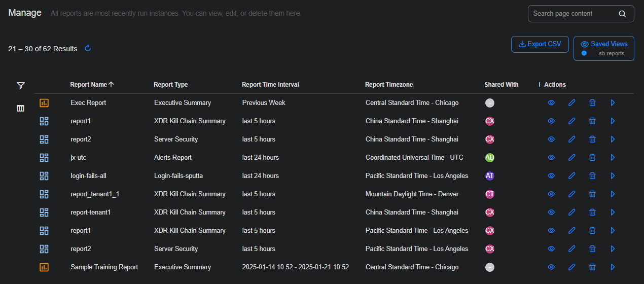
Task: View the Sample Training Report eye icon
Action: tap(551, 267)
